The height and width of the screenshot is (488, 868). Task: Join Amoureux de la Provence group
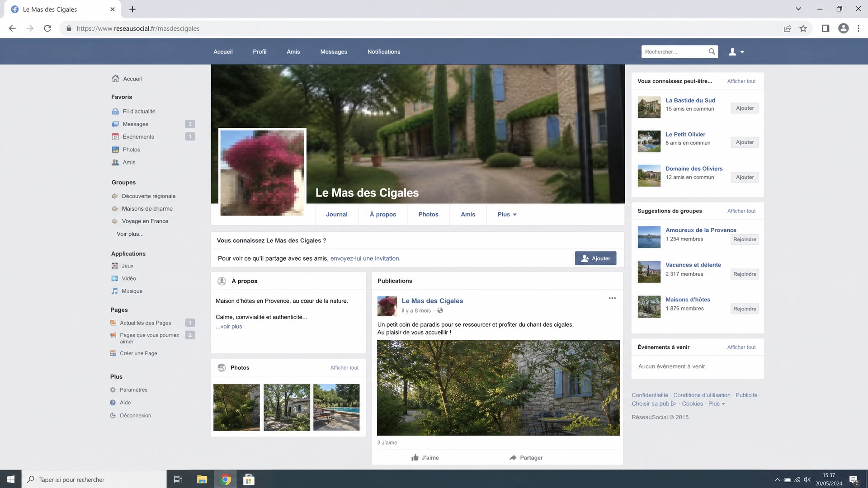click(x=745, y=239)
